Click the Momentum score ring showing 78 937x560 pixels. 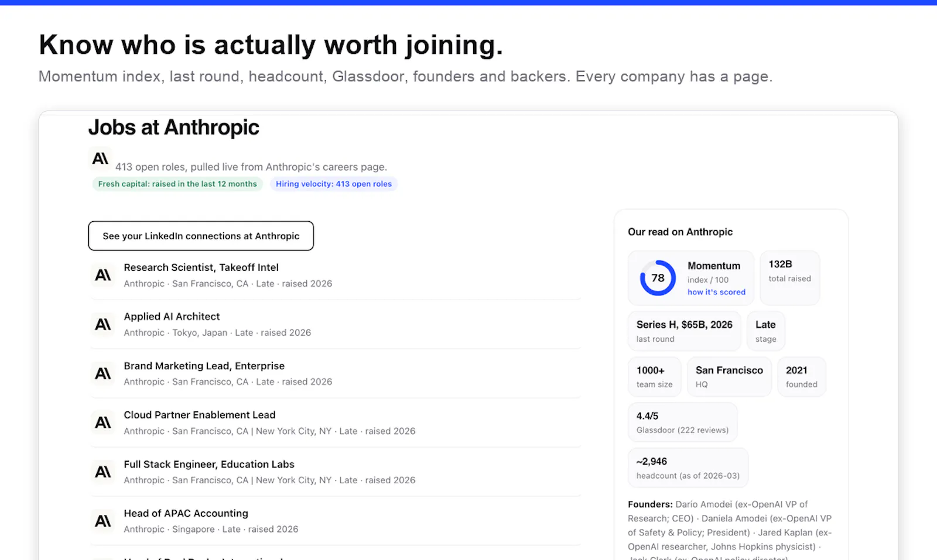(658, 278)
